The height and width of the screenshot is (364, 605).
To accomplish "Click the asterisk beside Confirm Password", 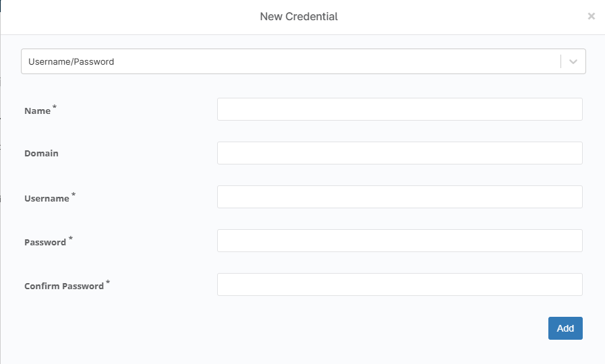I will tap(108, 282).
